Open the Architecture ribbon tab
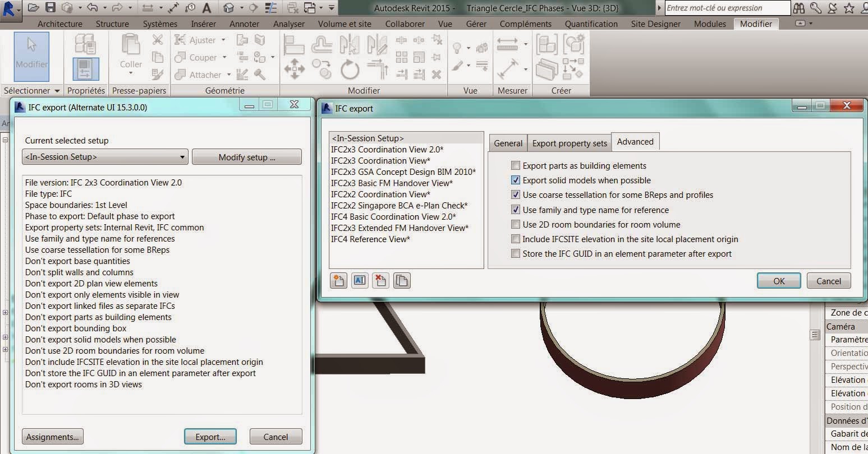This screenshot has height=454, width=868. tap(60, 24)
